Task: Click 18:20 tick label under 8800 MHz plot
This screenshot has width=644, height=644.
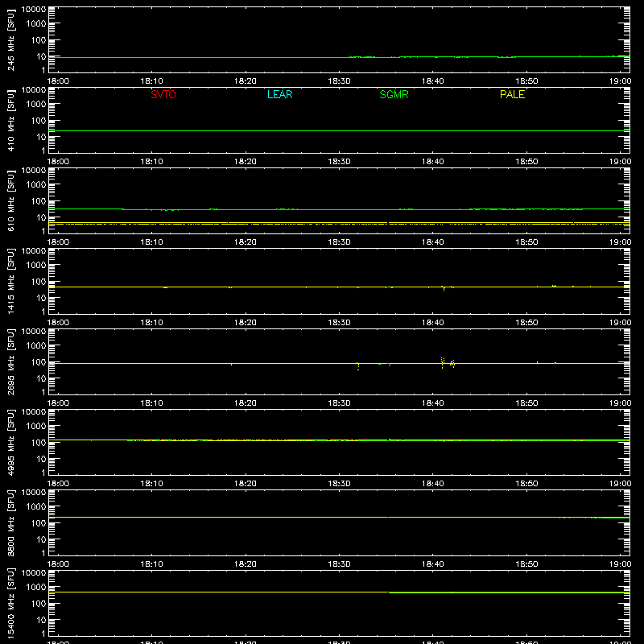Action: pyautogui.click(x=246, y=564)
